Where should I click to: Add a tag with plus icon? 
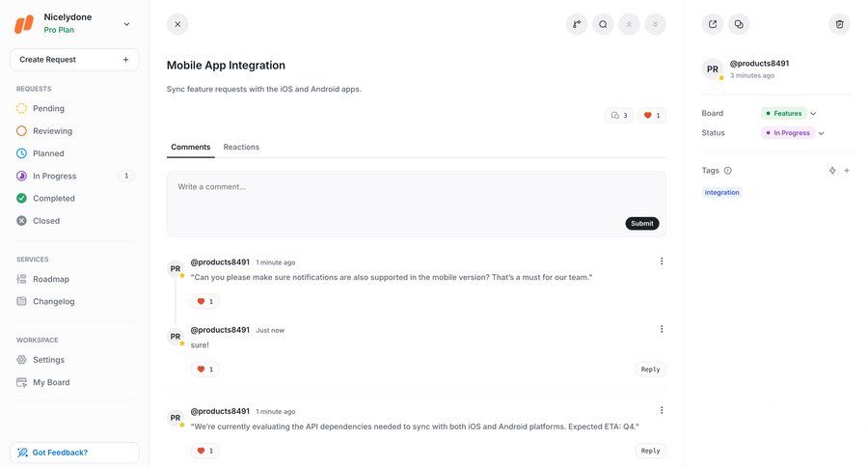tap(847, 171)
